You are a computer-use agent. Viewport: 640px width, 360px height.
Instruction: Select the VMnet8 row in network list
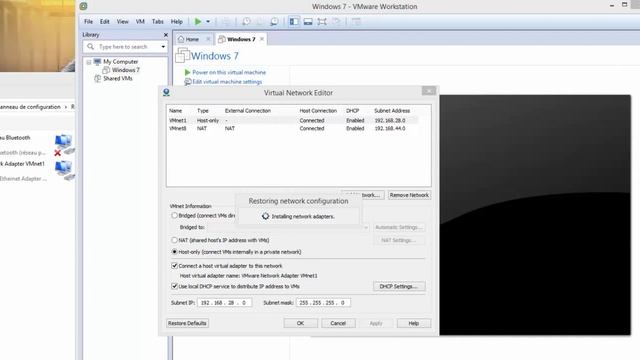coord(293,128)
